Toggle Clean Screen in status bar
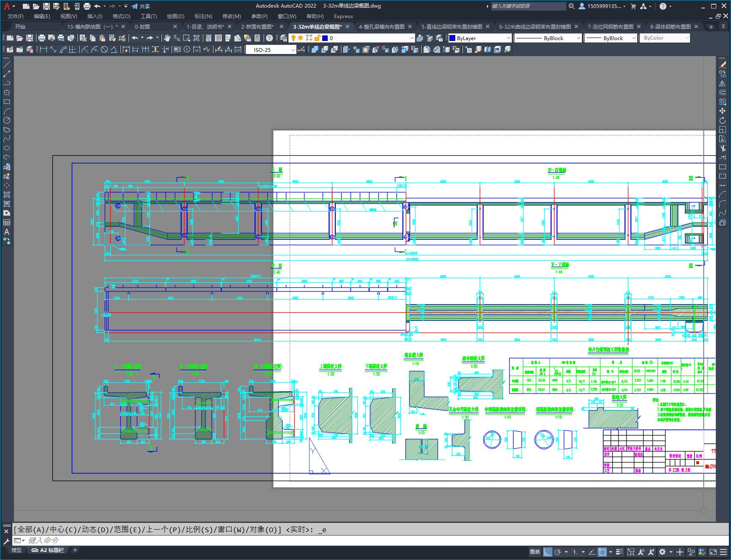The image size is (731, 560). [x=713, y=552]
